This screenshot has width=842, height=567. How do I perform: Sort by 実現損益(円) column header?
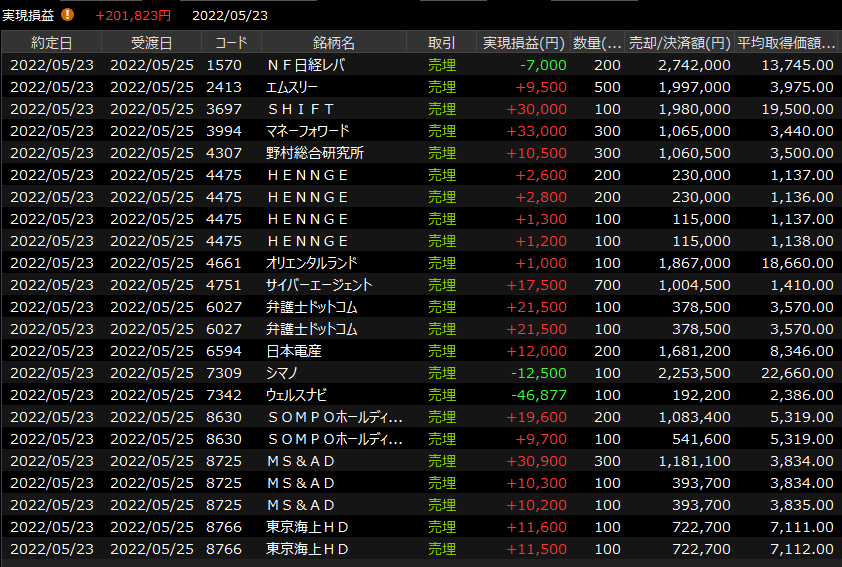pos(523,43)
